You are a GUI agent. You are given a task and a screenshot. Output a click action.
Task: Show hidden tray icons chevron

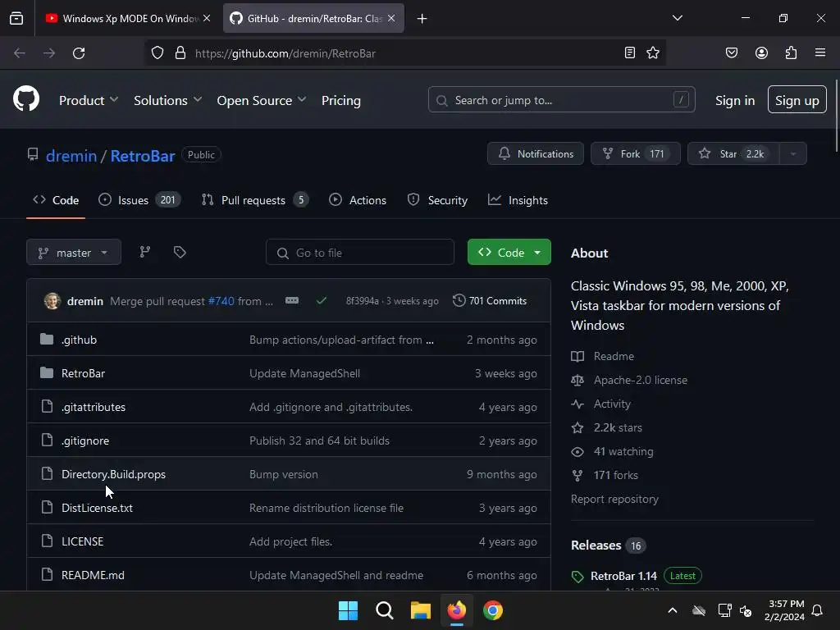(x=673, y=610)
